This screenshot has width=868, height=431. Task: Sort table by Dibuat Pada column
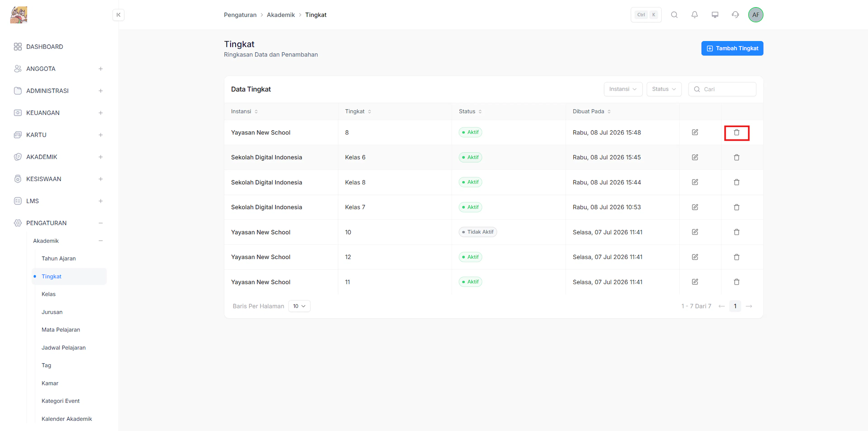pyautogui.click(x=591, y=111)
